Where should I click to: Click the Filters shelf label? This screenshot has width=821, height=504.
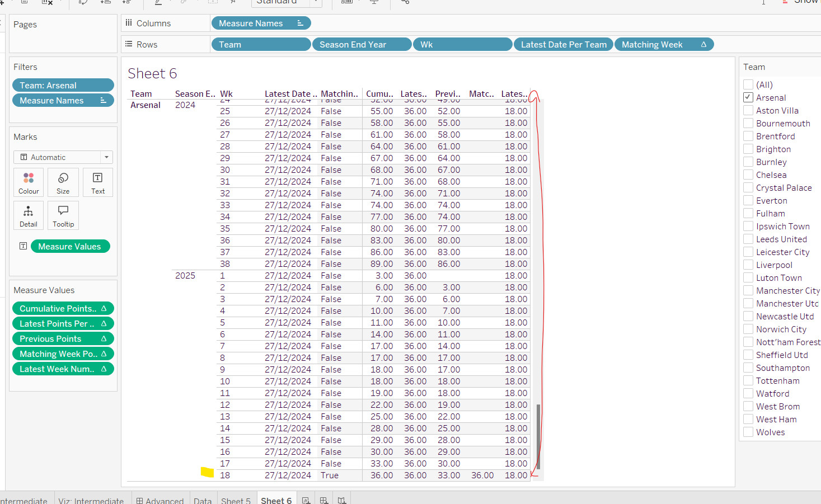tap(25, 67)
